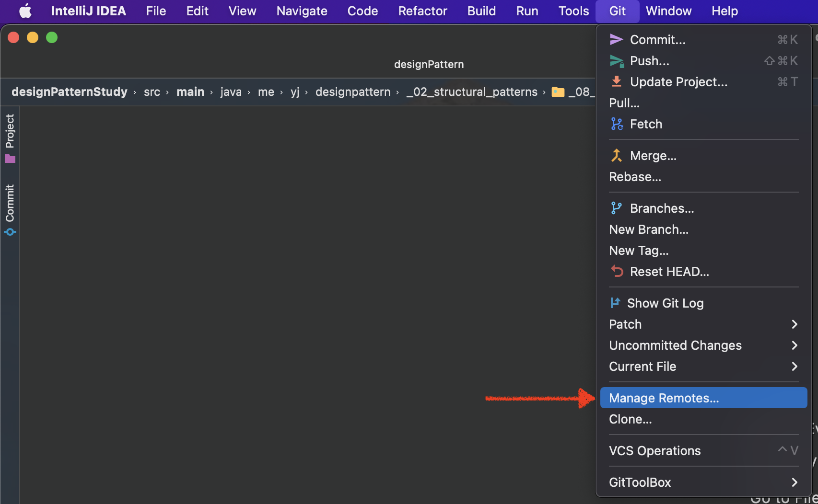Open the View menu
The image size is (818, 504).
242,11
